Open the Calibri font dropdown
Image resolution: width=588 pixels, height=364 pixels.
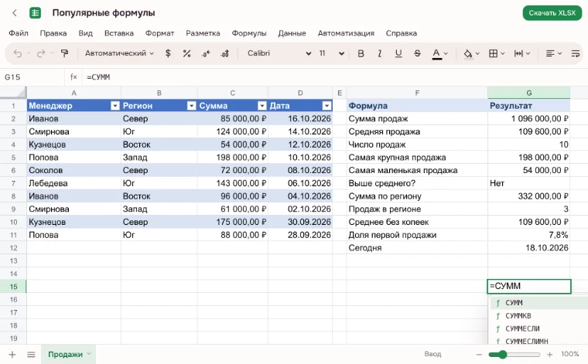point(279,53)
